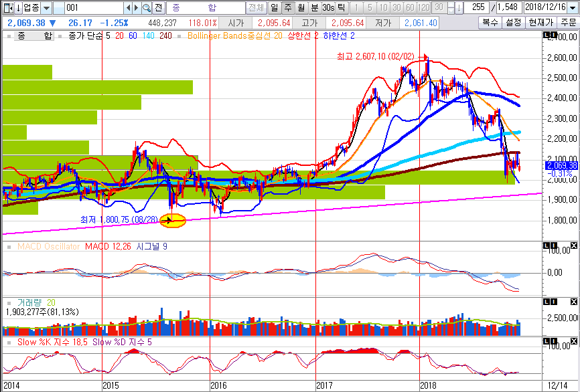The width and height of the screenshot is (580, 392).
Task: Click the bar count field showing 255
Action: pos(477,8)
